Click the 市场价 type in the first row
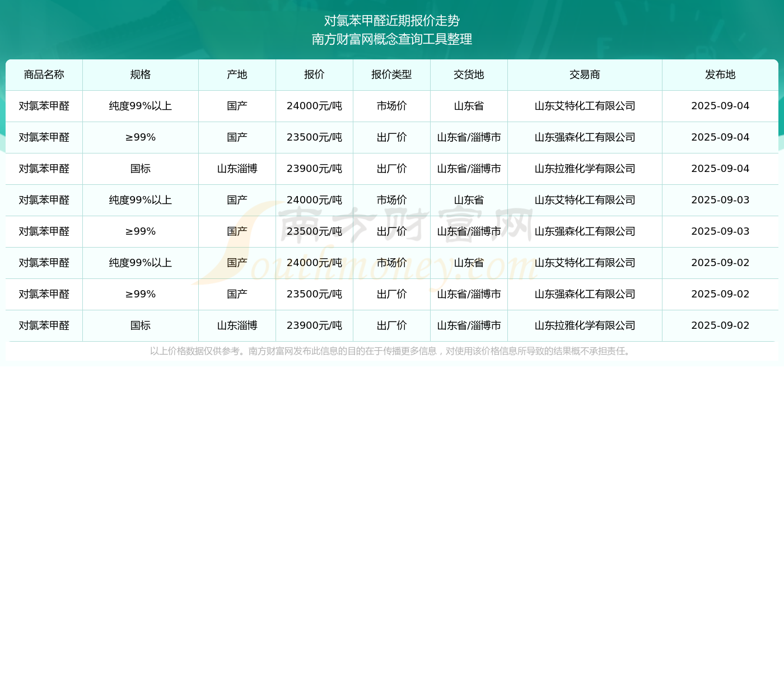This screenshot has width=784, height=675. tap(391, 106)
